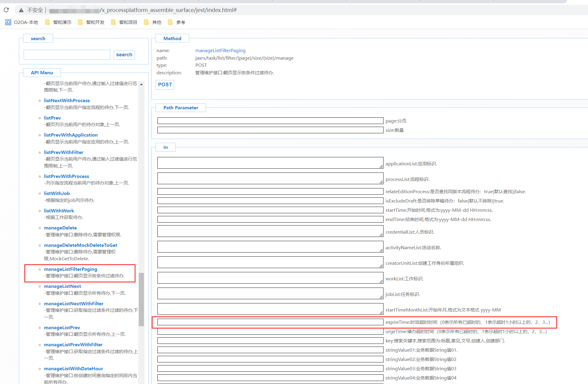
Task: Click the page path parameter field
Action: click(x=270, y=121)
